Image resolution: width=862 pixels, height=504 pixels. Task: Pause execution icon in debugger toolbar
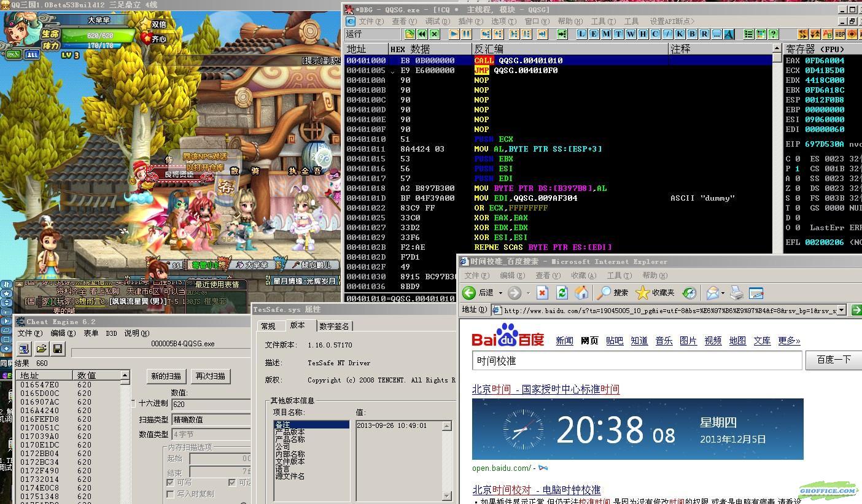pyautogui.click(x=467, y=34)
